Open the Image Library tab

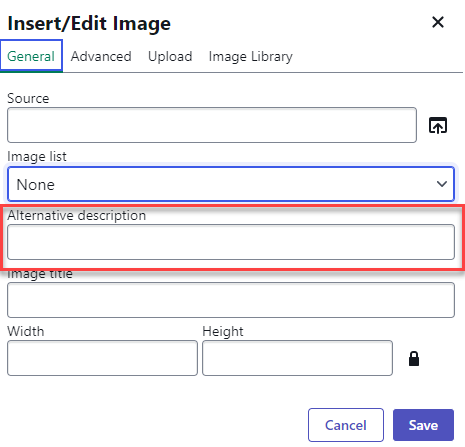point(250,56)
